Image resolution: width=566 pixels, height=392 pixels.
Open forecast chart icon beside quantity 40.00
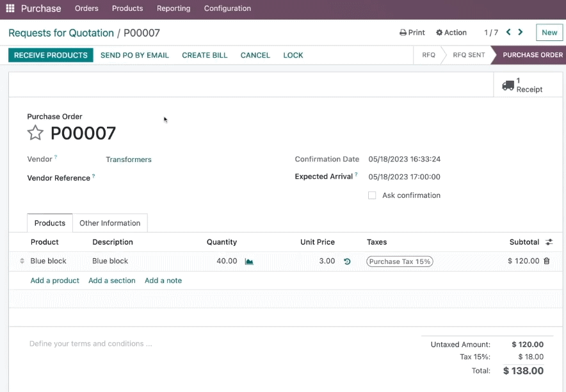click(249, 261)
